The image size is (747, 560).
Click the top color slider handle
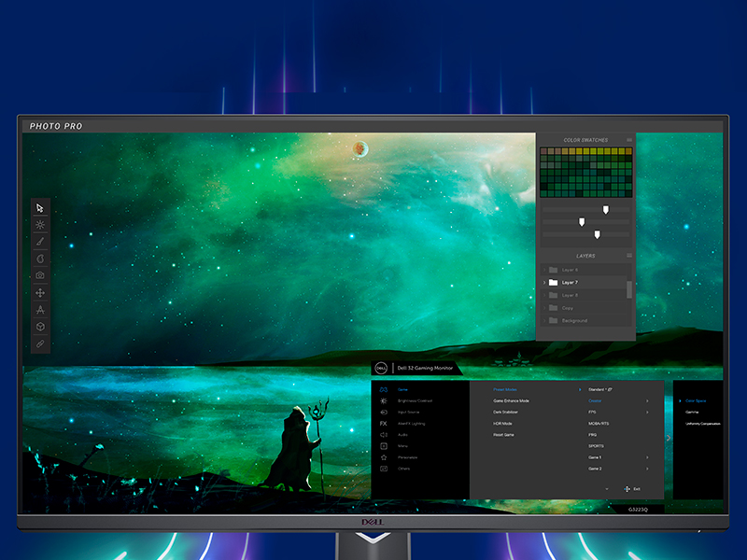[x=605, y=210]
